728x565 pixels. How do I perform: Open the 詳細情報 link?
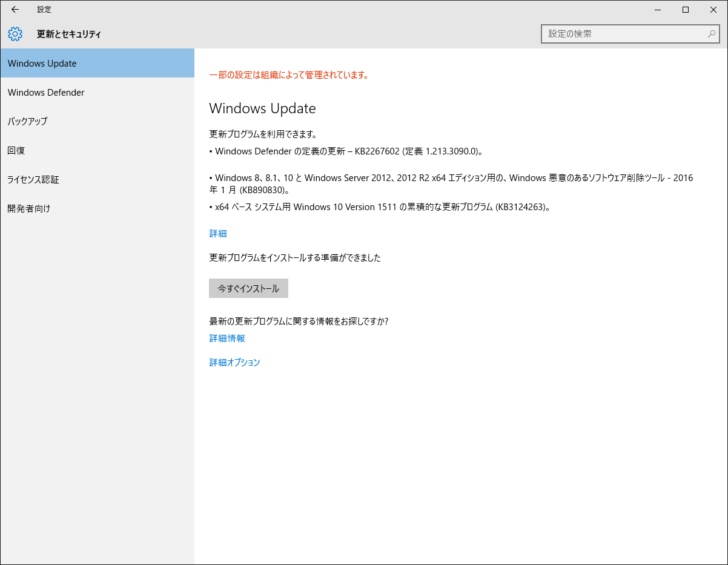227,339
